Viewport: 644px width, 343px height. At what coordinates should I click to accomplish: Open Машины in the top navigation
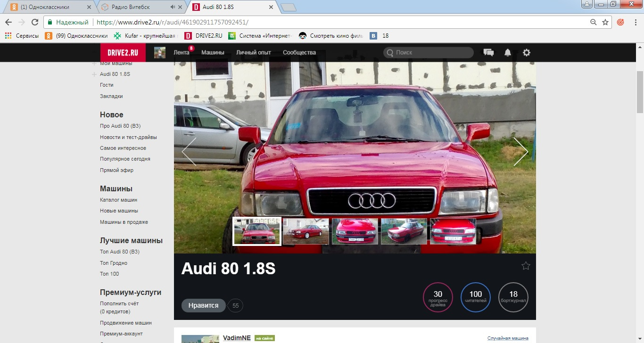pyautogui.click(x=213, y=52)
